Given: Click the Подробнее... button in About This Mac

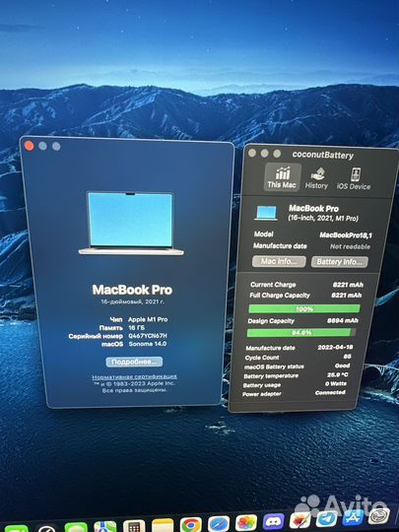Looking at the screenshot, I should [x=134, y=362].
